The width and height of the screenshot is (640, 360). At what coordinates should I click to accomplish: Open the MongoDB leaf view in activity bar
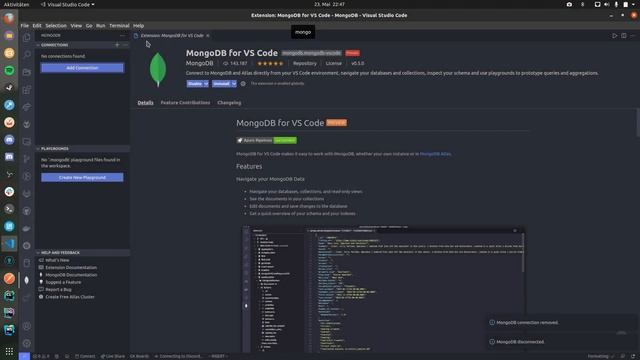pos(27,280)
